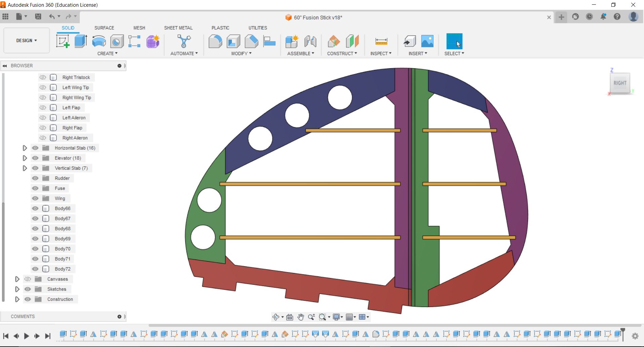The width and height of the screenshot is (644, 347).
Task: Click the Save icon
Action: click(x=38, y=16)
